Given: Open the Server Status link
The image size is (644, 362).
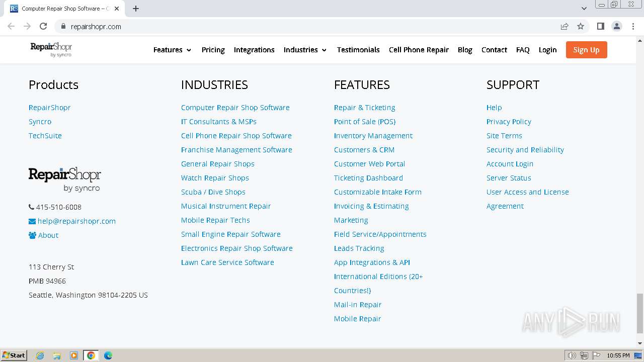Looking at the screenshot, I should pyautogui.click(x=509, y=178).
